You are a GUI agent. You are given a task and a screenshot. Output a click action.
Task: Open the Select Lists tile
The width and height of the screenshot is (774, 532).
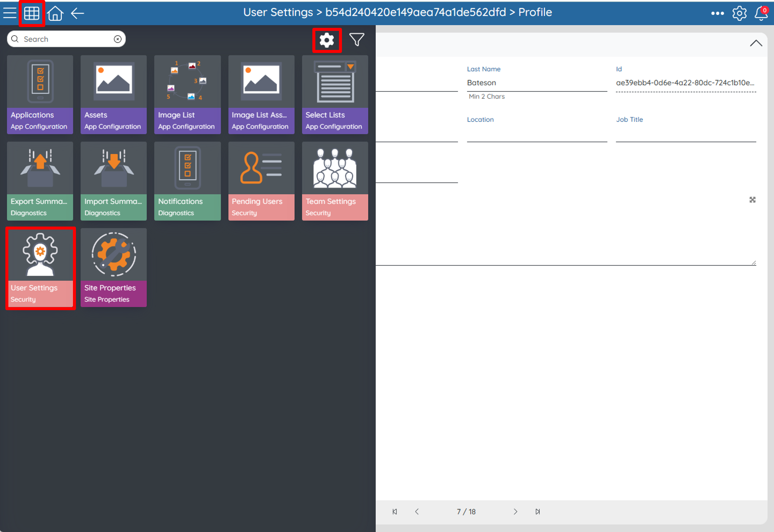tap(335, 95)
